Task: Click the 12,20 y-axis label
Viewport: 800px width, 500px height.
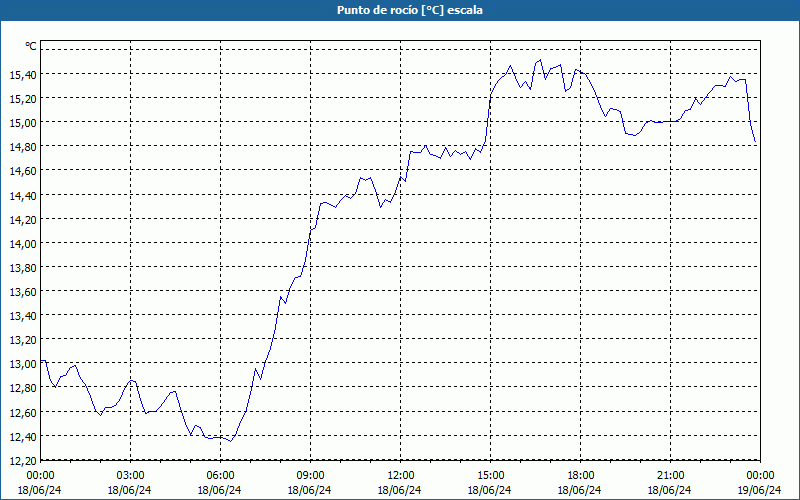Action: tap(23, 461)
